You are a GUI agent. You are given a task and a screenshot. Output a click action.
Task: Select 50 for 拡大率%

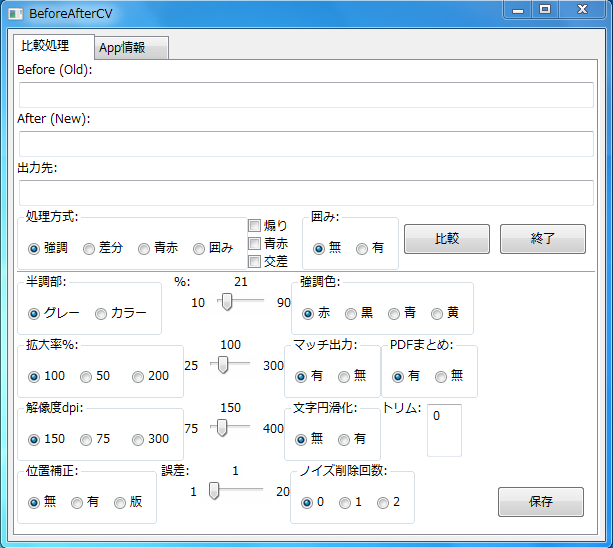coord(95,376)
